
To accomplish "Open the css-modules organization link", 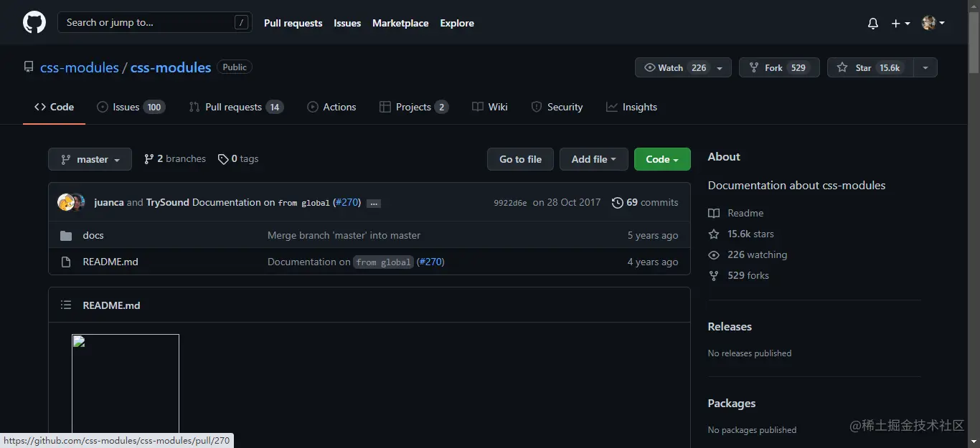I will (80, 67).
